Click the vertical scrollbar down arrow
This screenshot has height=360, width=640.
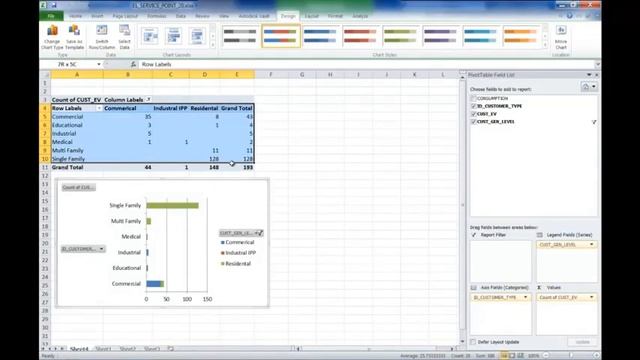pos(462,341)
